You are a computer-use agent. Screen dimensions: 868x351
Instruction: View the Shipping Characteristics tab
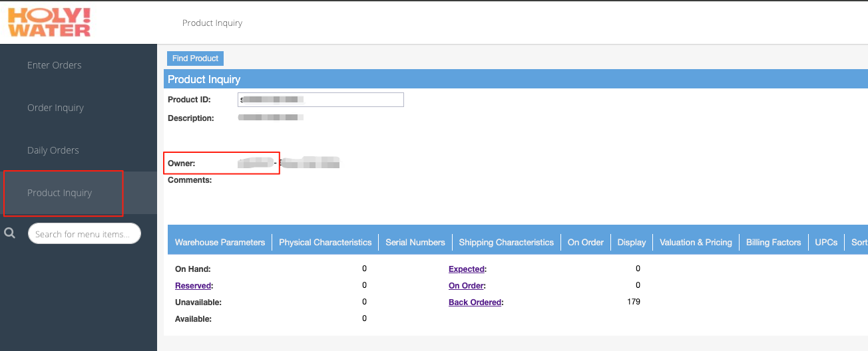tap(506, 243)
